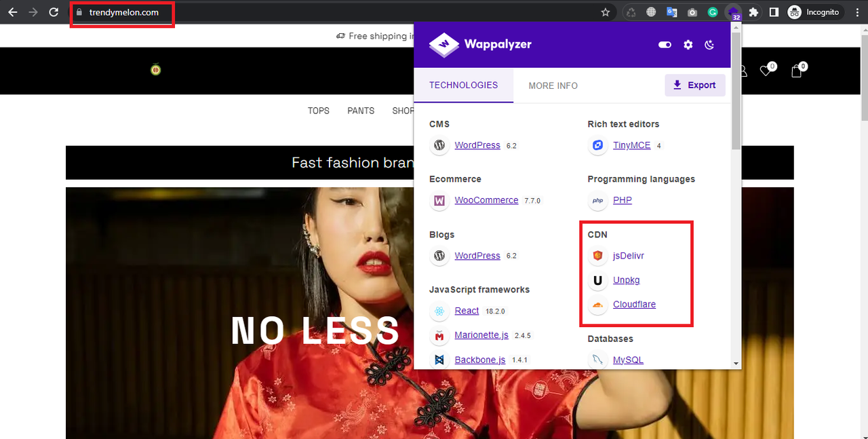This screenshot has width=868, height=439.
Task: Click the Incognito profile button
Action: coord(814,12)
